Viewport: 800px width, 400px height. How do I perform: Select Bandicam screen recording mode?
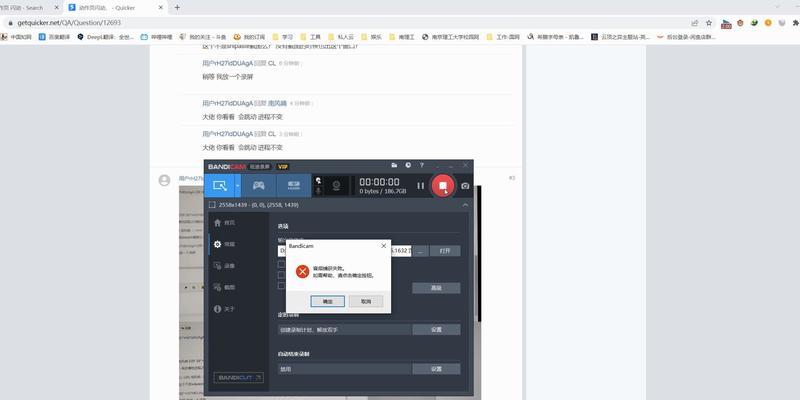[x=220, y=186]
